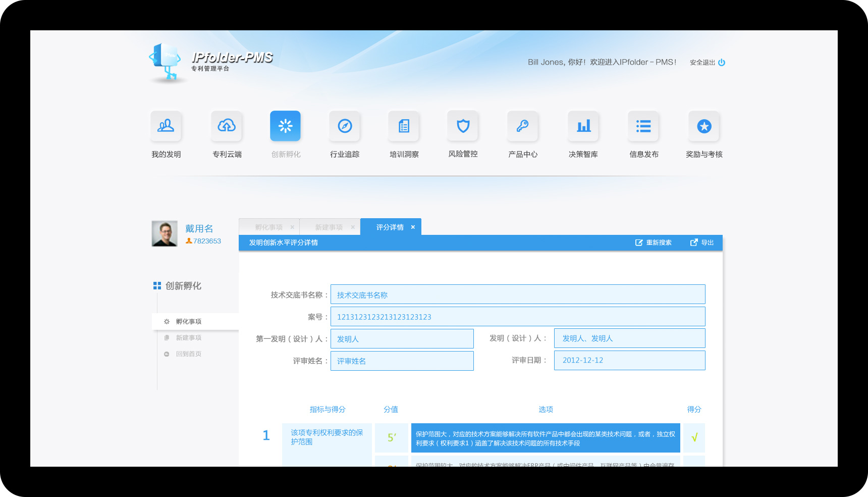Close the 评分详情 tab

(413, 227)
